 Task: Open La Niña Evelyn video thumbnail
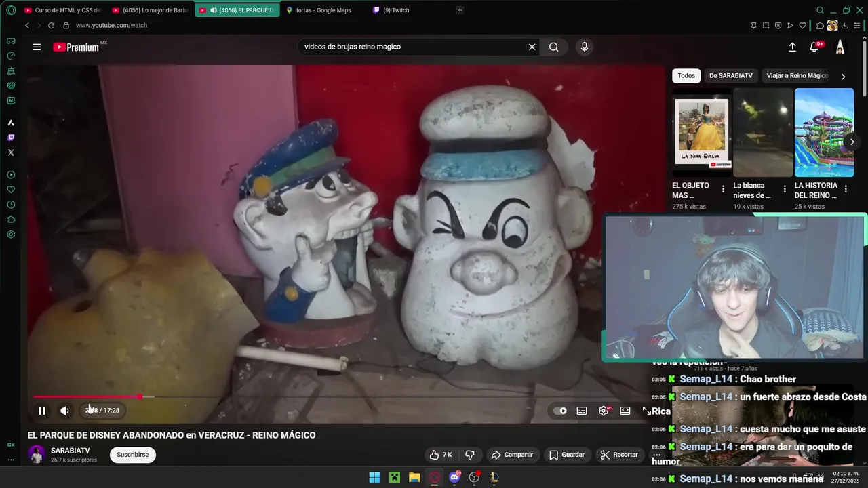701,132
